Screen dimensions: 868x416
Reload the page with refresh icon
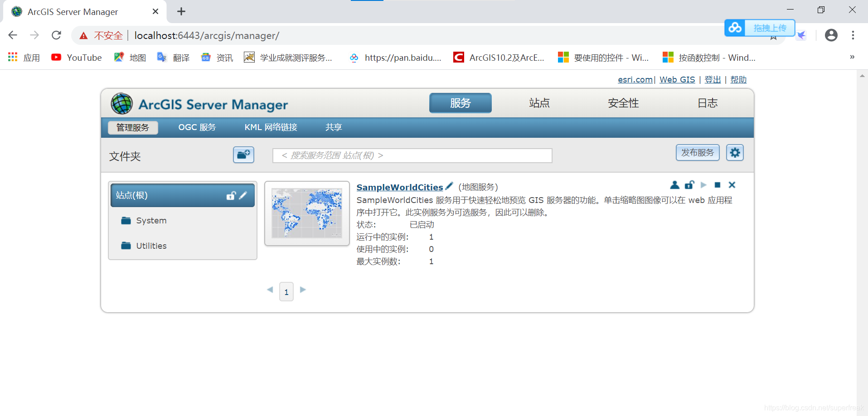[56, 35]
